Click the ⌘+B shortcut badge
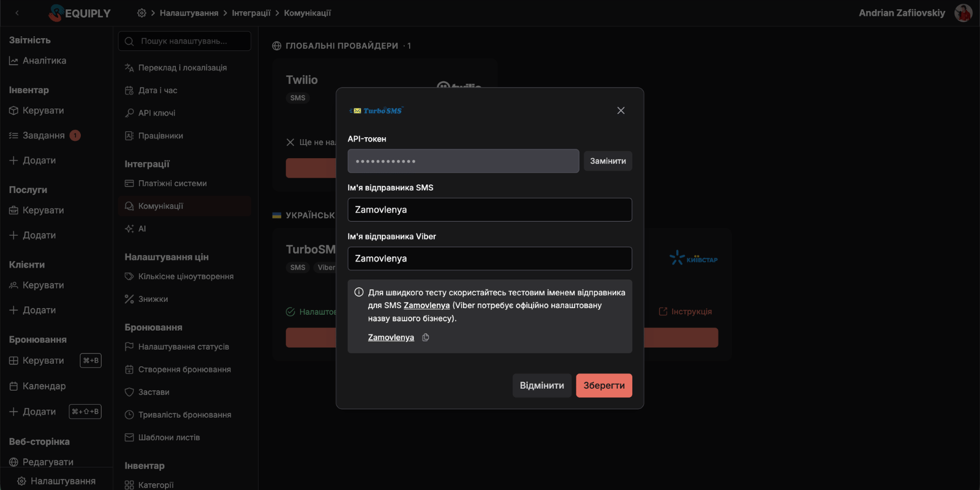 point(91,361)
